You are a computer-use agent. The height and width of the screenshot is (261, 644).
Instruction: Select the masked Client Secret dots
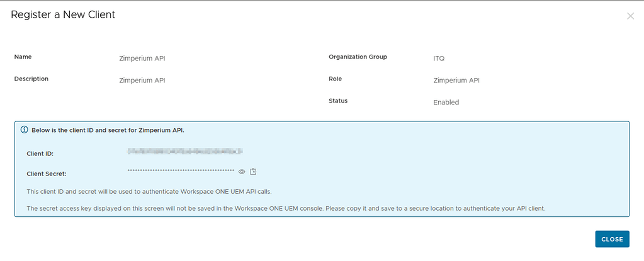[181, 170]
